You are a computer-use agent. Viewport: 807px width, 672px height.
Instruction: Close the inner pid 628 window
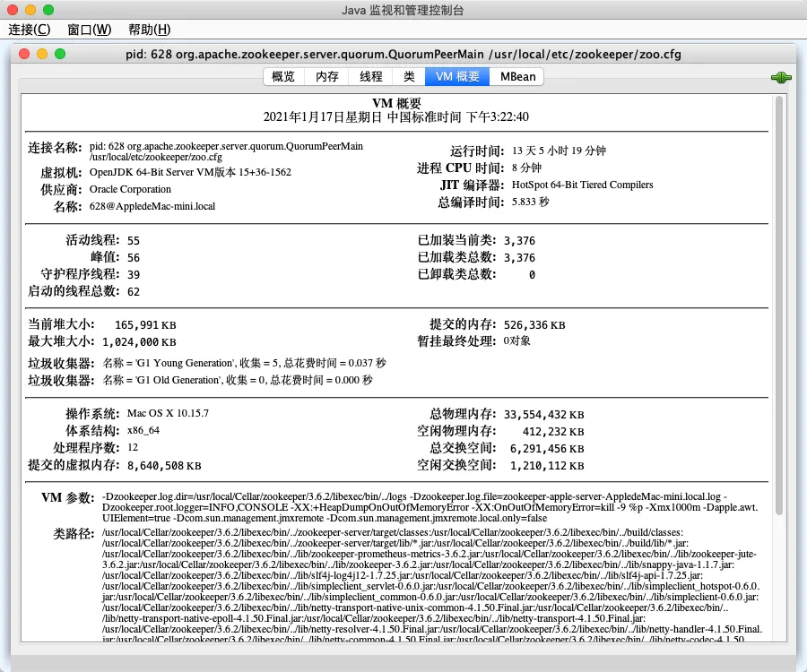coord(24,54)
